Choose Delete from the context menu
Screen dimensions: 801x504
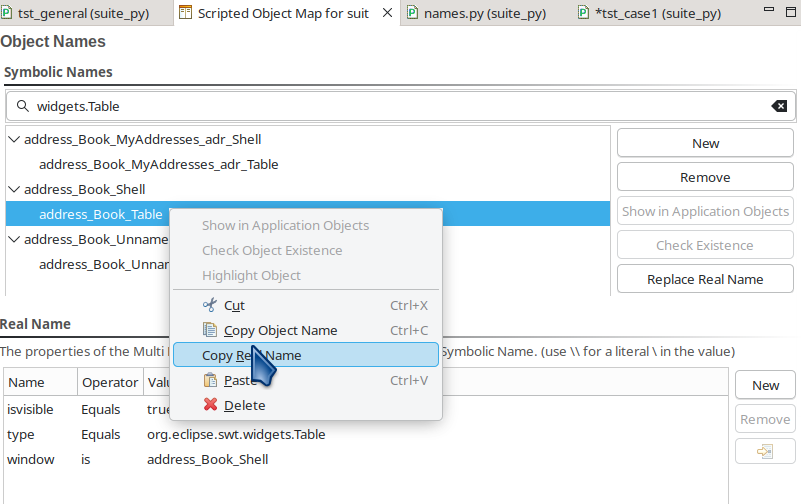pos(306,405)
